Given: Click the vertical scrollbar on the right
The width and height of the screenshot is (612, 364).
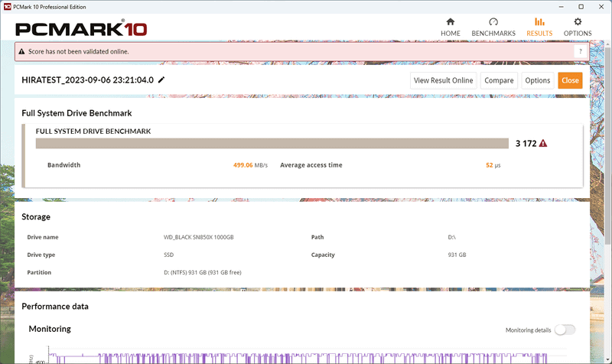Looking at the screenshot, I should pyautogui.click(x=607, y=146).
